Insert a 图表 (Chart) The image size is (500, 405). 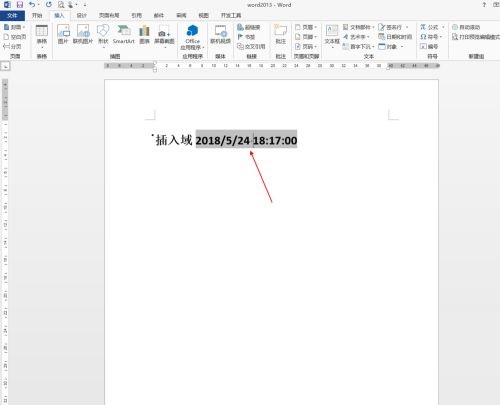tap(144, 35)
